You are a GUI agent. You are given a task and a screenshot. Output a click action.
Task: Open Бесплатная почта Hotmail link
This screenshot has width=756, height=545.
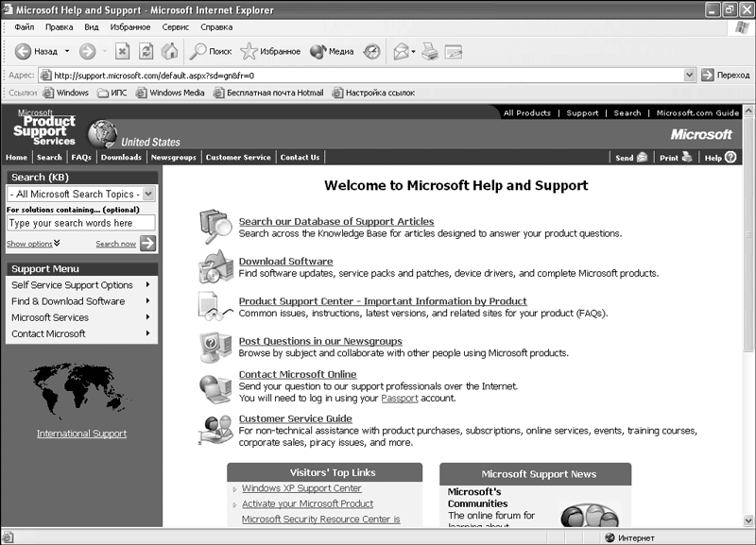pos(268,93)
